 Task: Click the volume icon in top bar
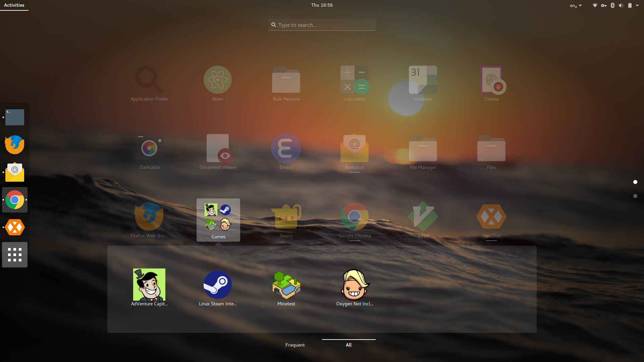pyautogui.click(x=621, y=5)
